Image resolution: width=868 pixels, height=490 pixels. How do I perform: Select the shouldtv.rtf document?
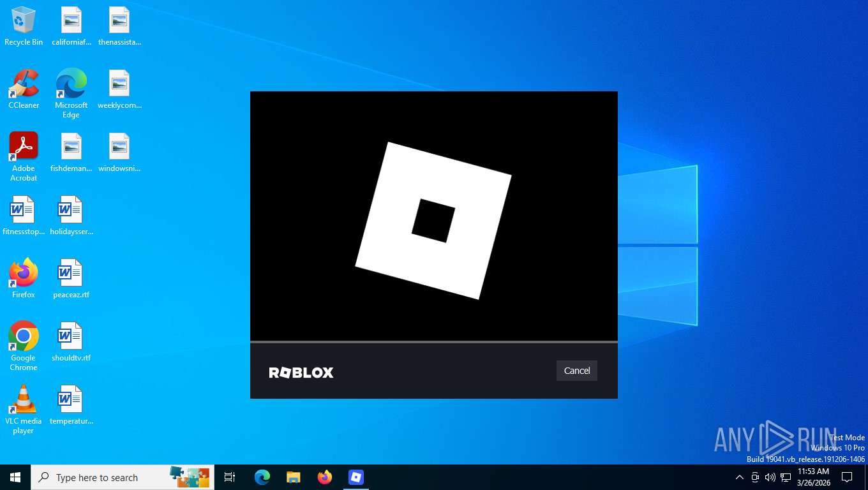[71, 342]
